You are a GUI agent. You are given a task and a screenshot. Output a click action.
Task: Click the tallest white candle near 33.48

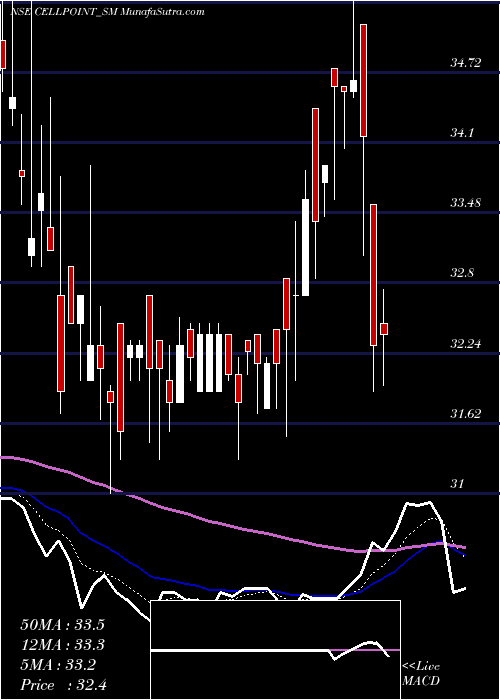(x=305, y=247)
